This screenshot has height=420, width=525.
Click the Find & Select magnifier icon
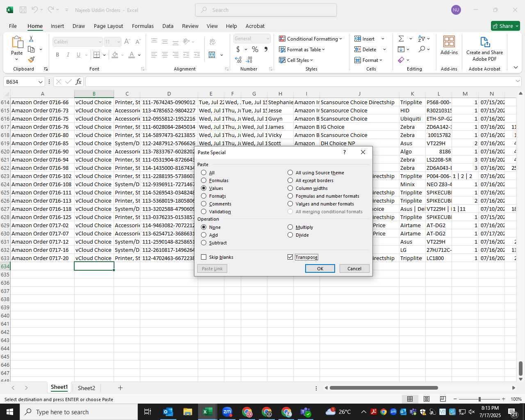click(422, 49)
